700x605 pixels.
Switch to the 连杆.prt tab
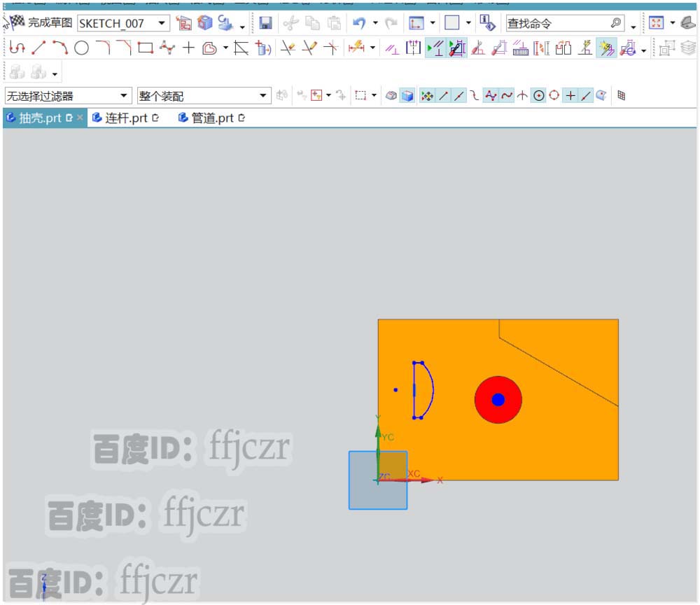125,118
